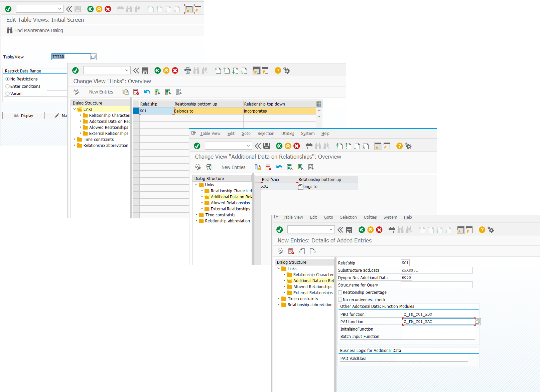Open Help menu in New Entries window
Viewport: 540px width, 392px height.
click(408, 217)
